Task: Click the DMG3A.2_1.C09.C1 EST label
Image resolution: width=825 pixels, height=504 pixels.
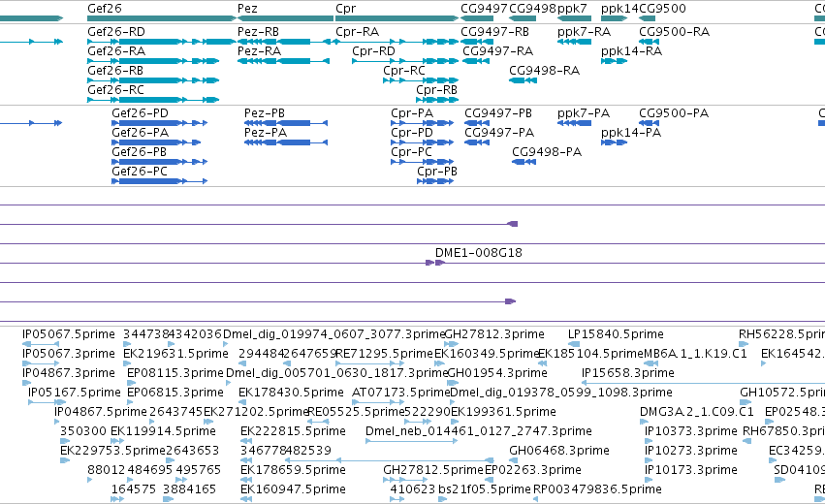Action: point(697,412)
